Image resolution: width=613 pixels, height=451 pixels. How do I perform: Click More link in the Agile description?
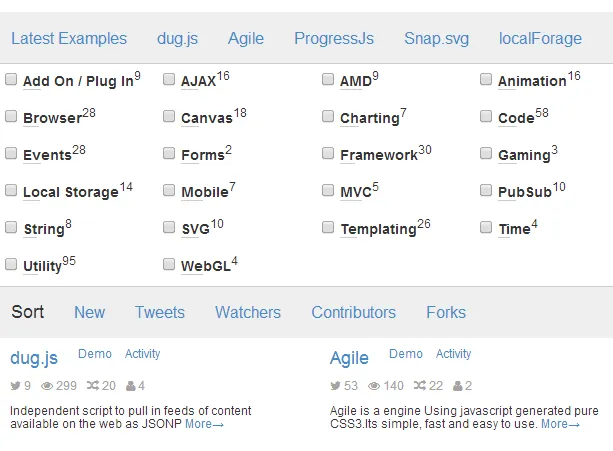[x=560, y=424]
